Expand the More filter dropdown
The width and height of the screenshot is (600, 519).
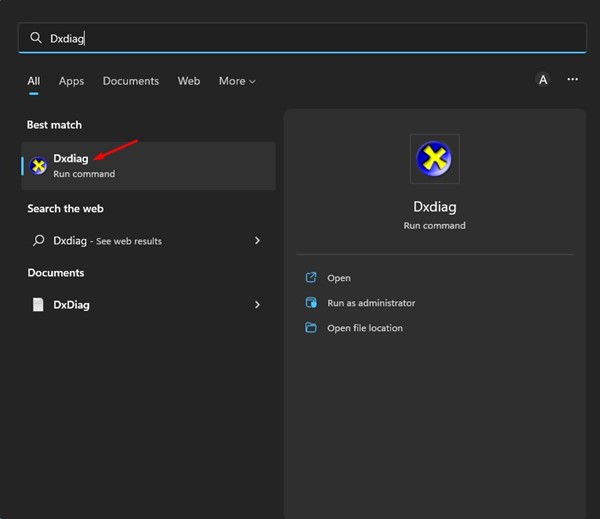point(237,81)
